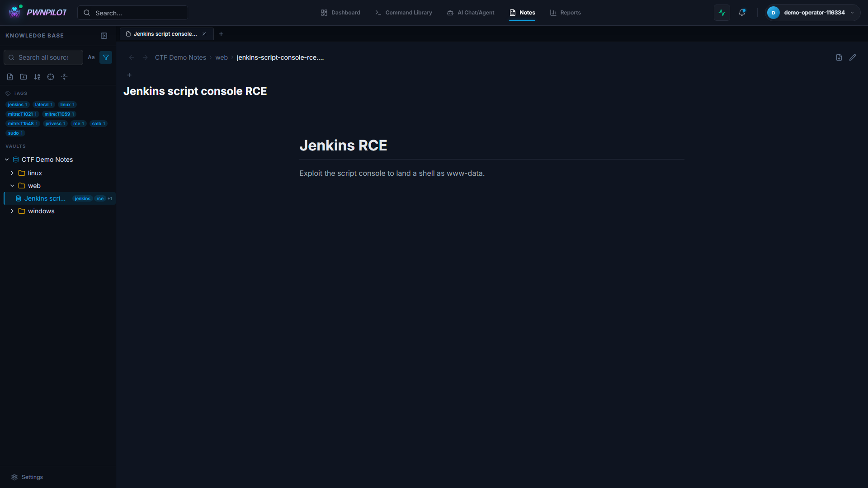
Task: Filter by the sudo tag
Action: pos(15,133)
